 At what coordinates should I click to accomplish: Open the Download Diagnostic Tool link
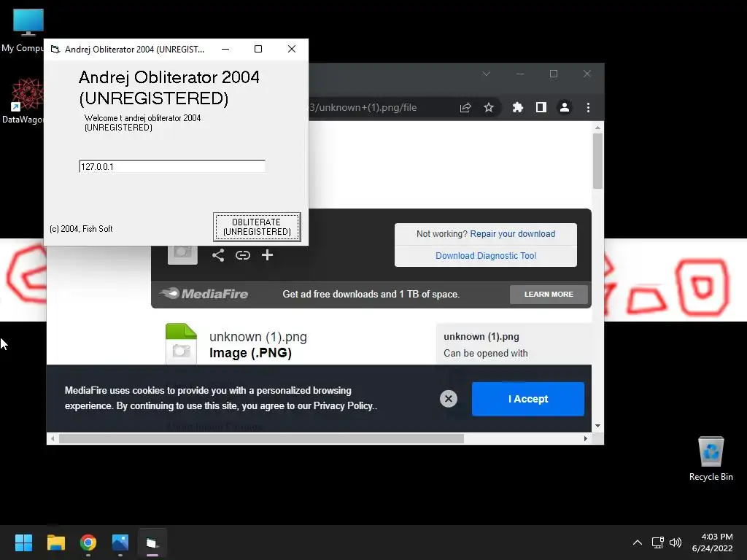tap(486, 256)
